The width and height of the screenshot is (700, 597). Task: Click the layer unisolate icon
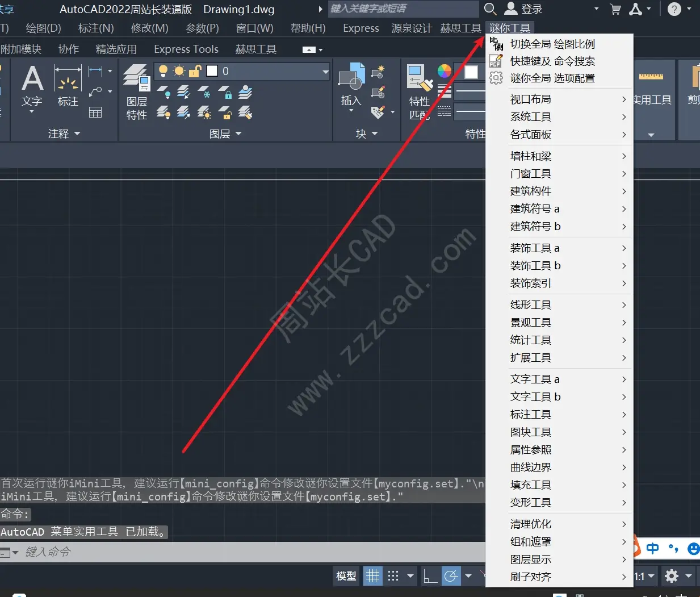(x=183, y=112)
